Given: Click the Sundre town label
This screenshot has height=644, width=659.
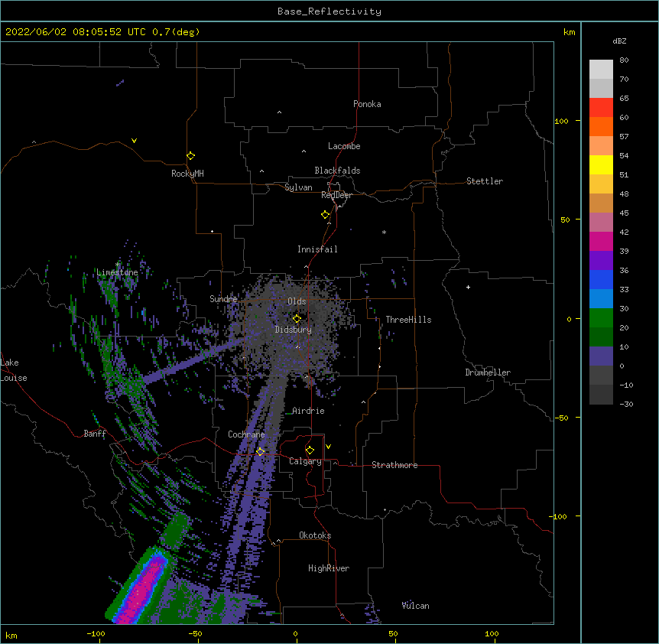Looking at the screenshot, I should pos(223,299).
